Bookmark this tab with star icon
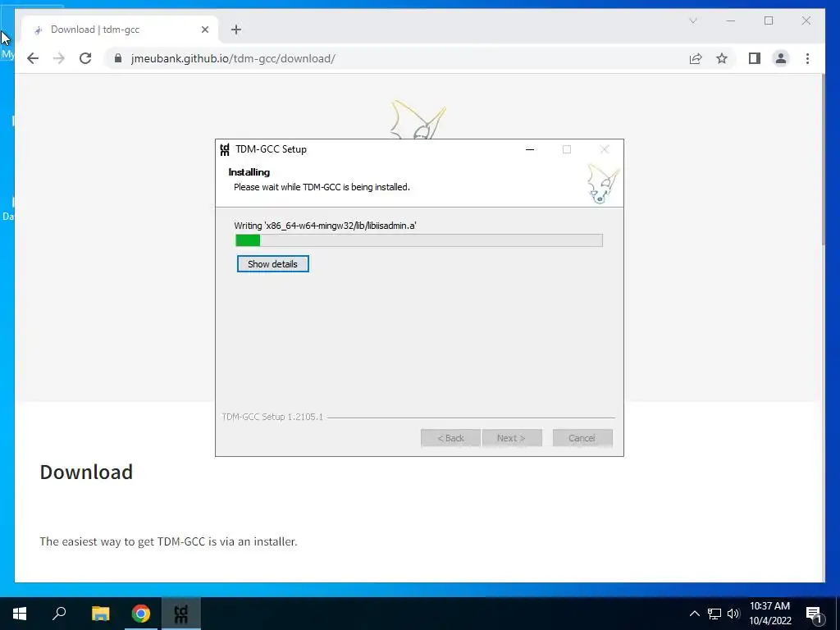The width and height of the screenshot is (840, 630). (722, 58)
